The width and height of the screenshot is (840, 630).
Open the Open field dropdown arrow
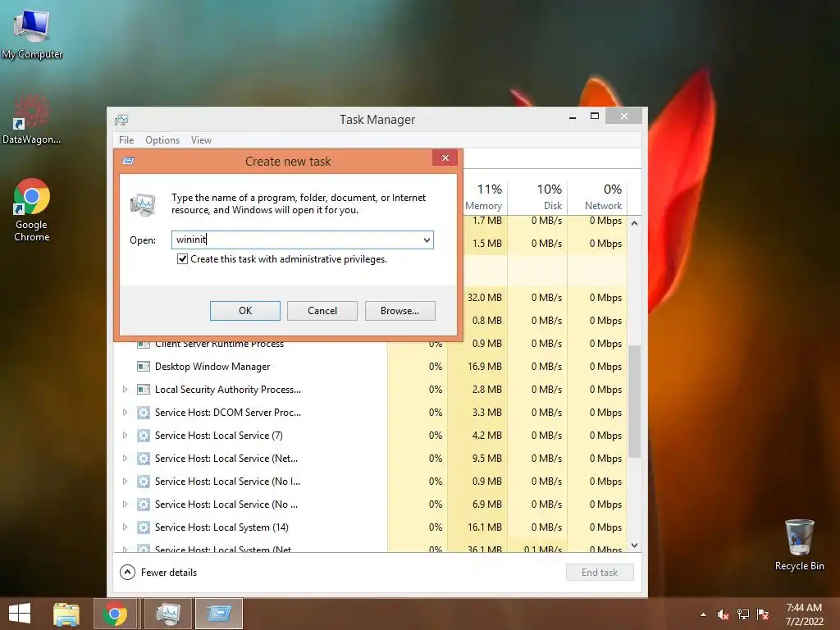click(427, 240)
